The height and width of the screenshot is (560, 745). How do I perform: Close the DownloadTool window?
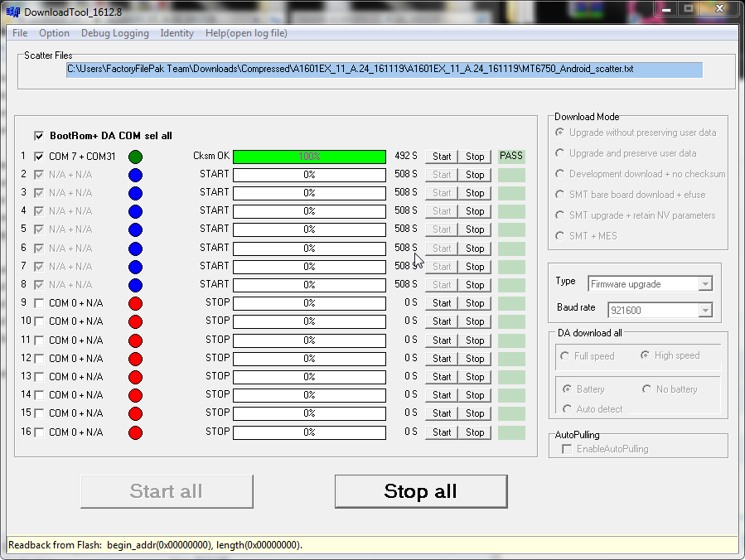click(720, 9)
